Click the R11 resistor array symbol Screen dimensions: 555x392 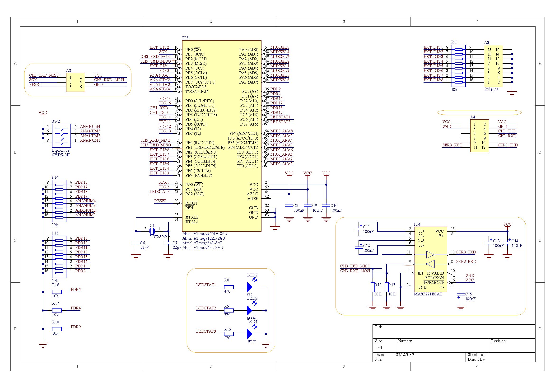click(459, 66)
